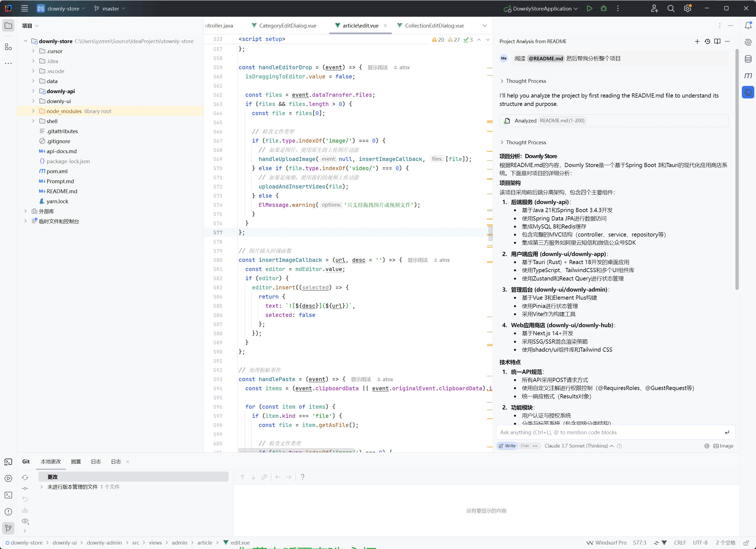Viewport: 756px width, 549px height.
Task: Open the Maven tool window icon
Action: [748, 76]
